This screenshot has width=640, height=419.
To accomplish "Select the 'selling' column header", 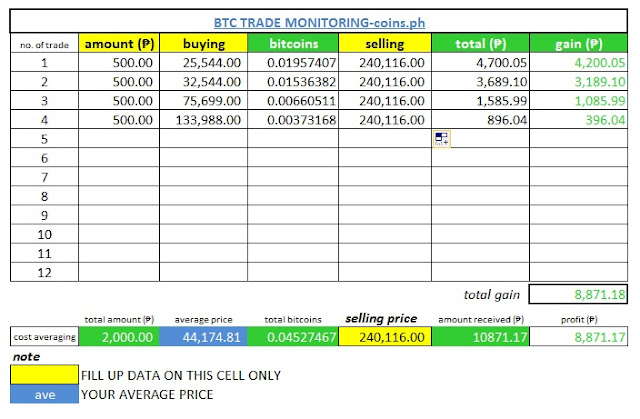I will [385, 43].
